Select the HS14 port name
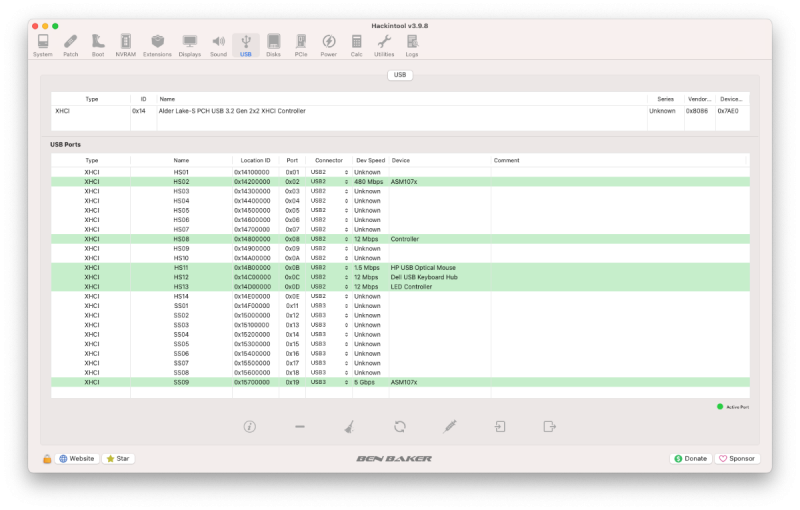Viewport: 800px width, 510px height. 181,296
